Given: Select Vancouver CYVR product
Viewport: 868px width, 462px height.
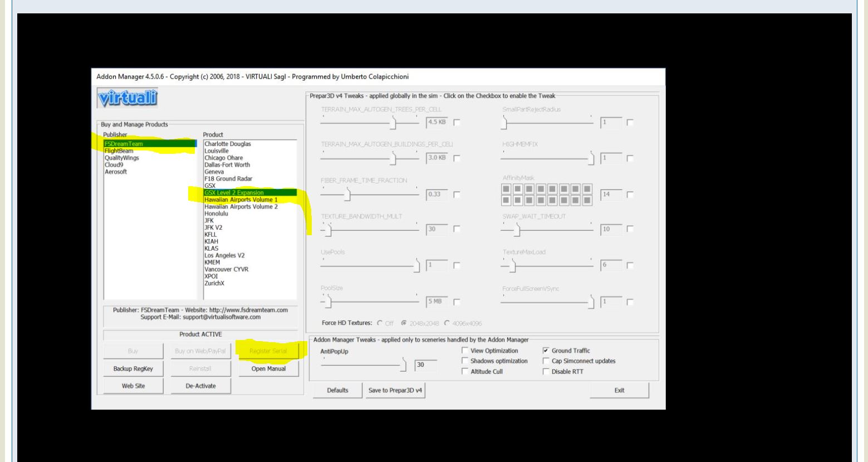Looking at the screenshot, I should (x=250, y=269).
